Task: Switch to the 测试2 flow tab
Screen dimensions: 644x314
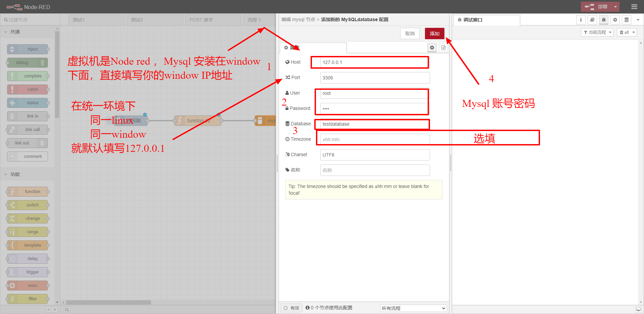Action: pyautogui.click(x=155, y=20)
